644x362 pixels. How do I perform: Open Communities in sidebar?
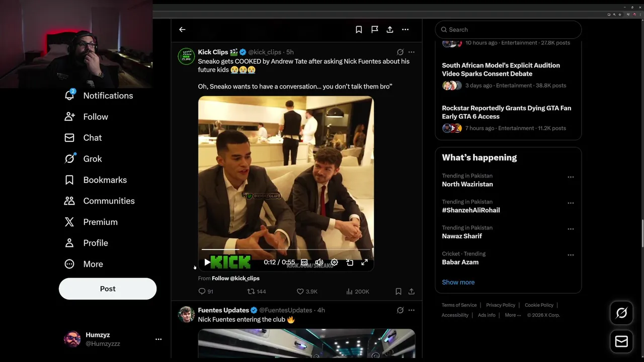point(100,201)
